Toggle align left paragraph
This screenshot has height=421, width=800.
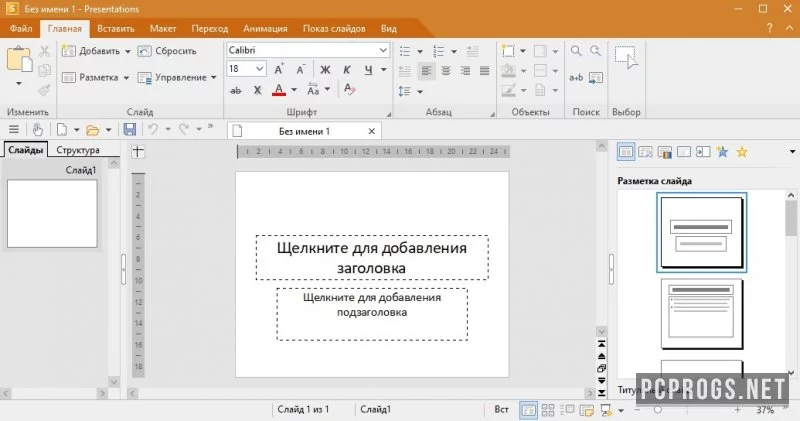[x=427, y=70]
